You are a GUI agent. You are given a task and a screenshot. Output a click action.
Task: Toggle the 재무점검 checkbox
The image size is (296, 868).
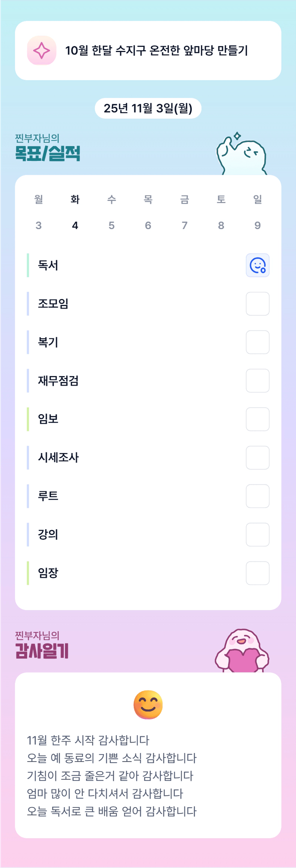coord(257,381)
